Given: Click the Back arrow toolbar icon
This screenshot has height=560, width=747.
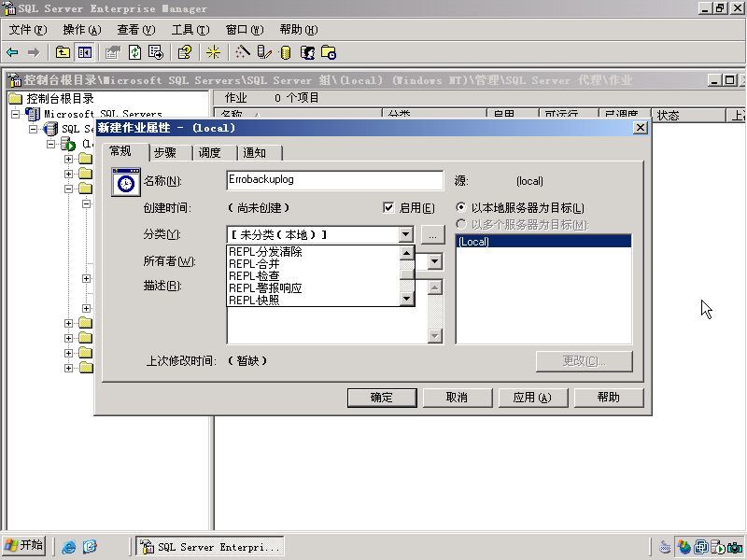Looking at the screenshot, I should (x=12, y=52).
